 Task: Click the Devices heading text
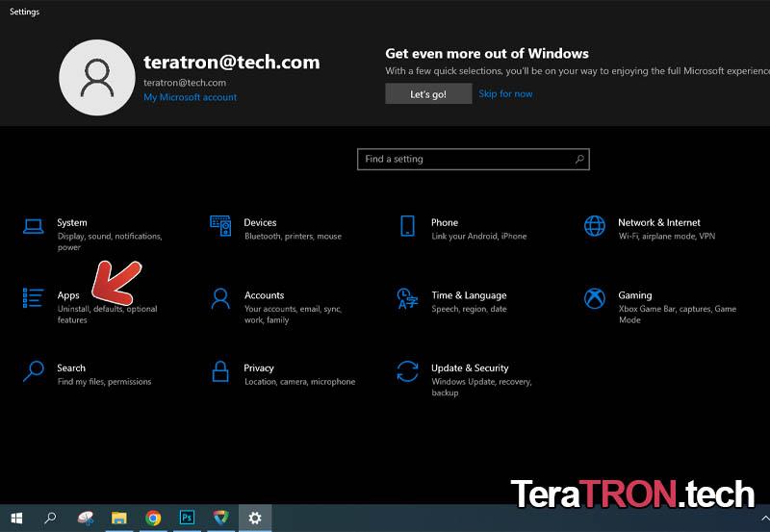(x=260, y=222)
